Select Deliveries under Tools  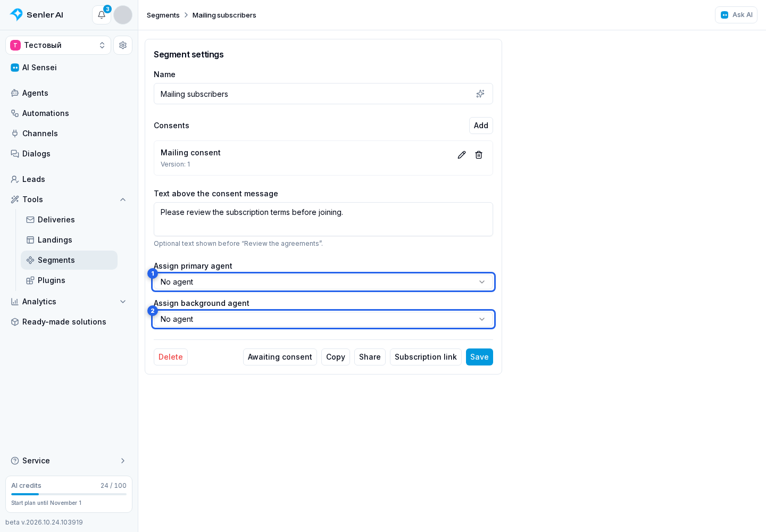(x=69, y=220)
